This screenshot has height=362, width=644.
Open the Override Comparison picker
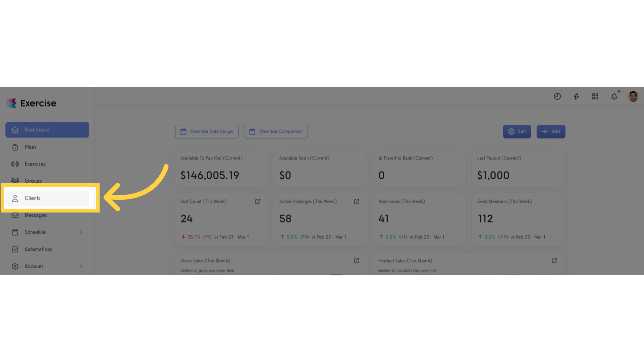(276, 131)
